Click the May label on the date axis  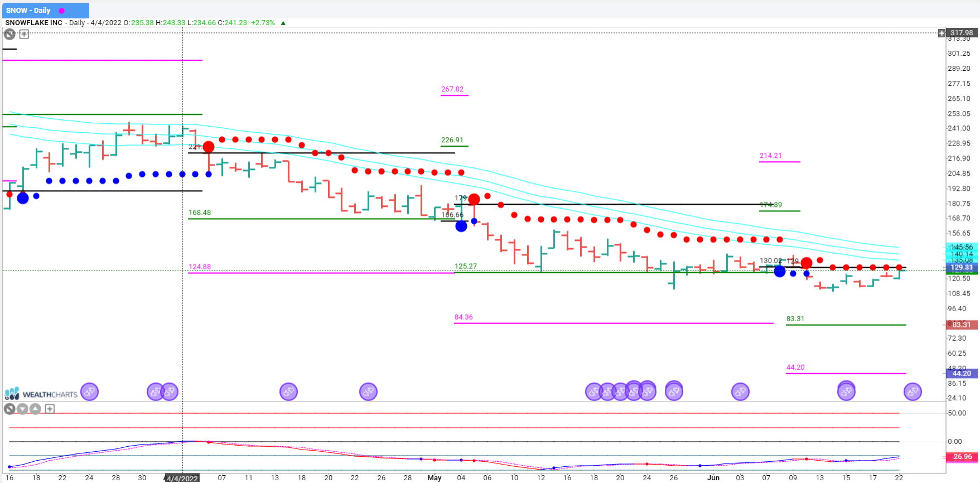point(435,478)
